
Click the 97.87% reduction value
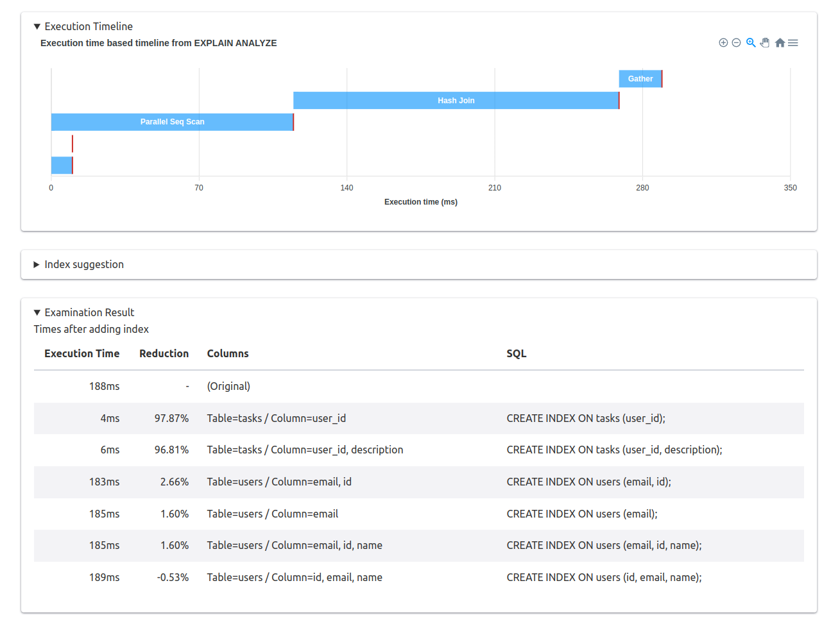pyautogui.click(x=171, y=418)
